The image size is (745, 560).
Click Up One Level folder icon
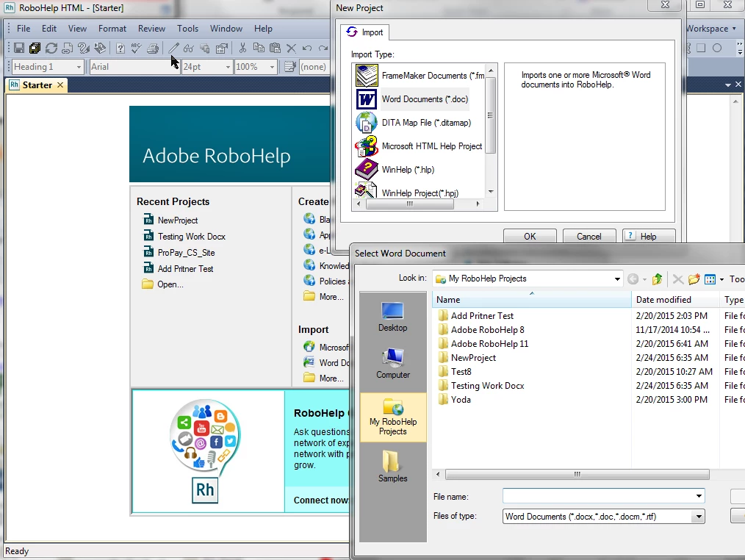tap(658, 279)
